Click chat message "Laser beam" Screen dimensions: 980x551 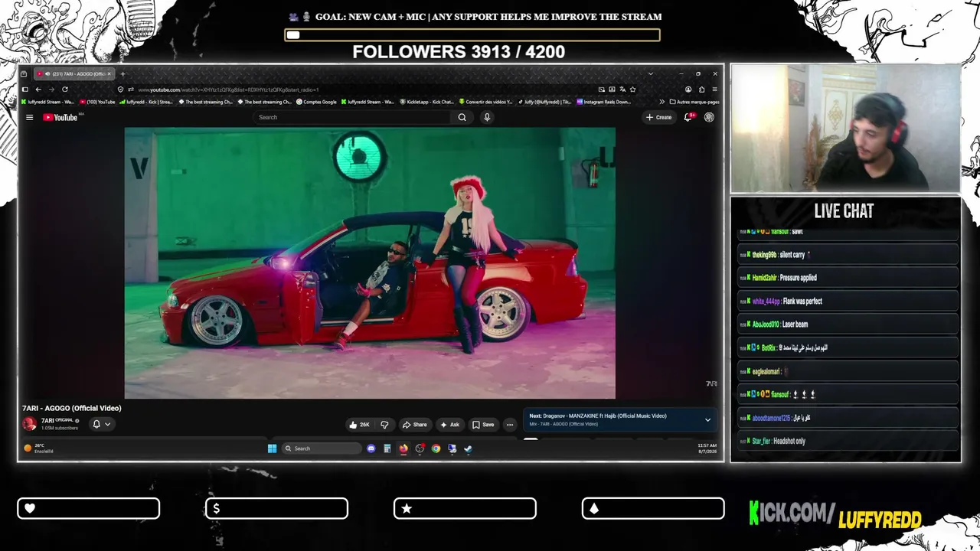tap(795, 324)
